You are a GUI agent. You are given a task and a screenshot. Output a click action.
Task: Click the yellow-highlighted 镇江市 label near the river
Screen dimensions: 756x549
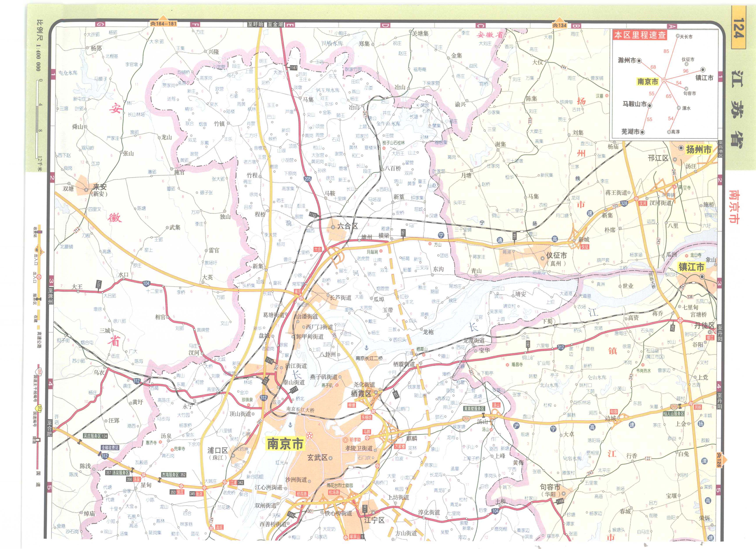[691, 267]
